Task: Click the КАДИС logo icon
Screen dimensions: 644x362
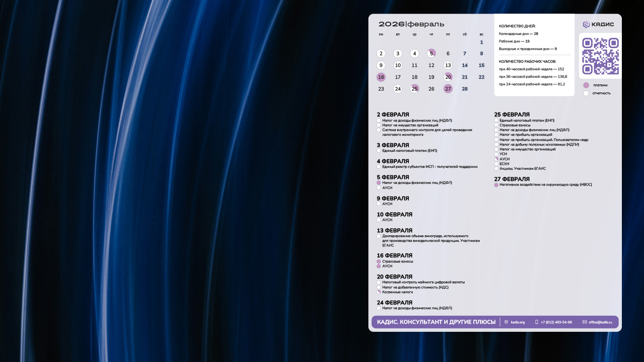Action: tap(586, 25)
